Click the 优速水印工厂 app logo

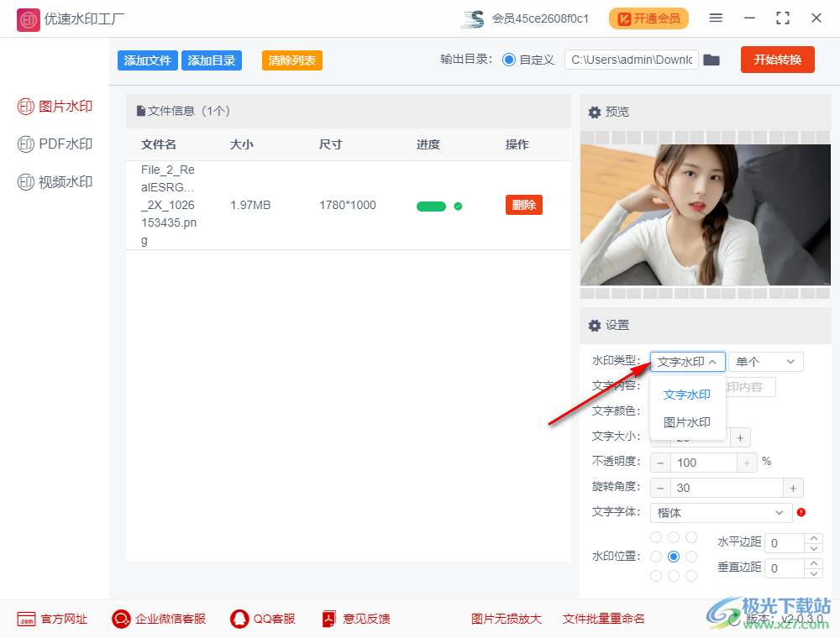28,19
